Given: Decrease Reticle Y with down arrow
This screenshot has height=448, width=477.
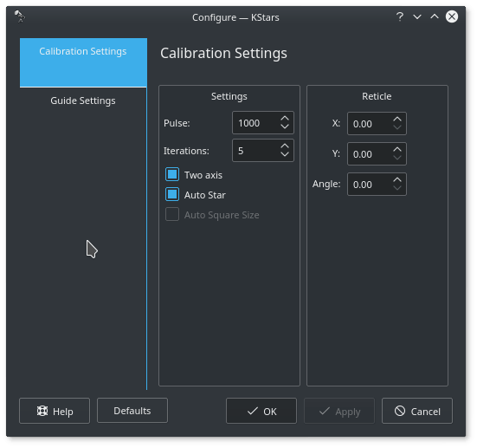Looking at the screenshot, I should click(x=397, y=158).
